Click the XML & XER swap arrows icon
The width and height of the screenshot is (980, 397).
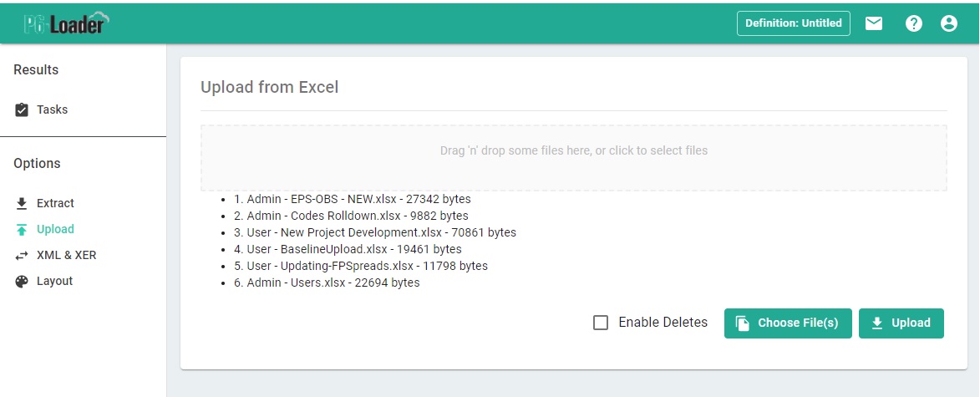point(22,256)
